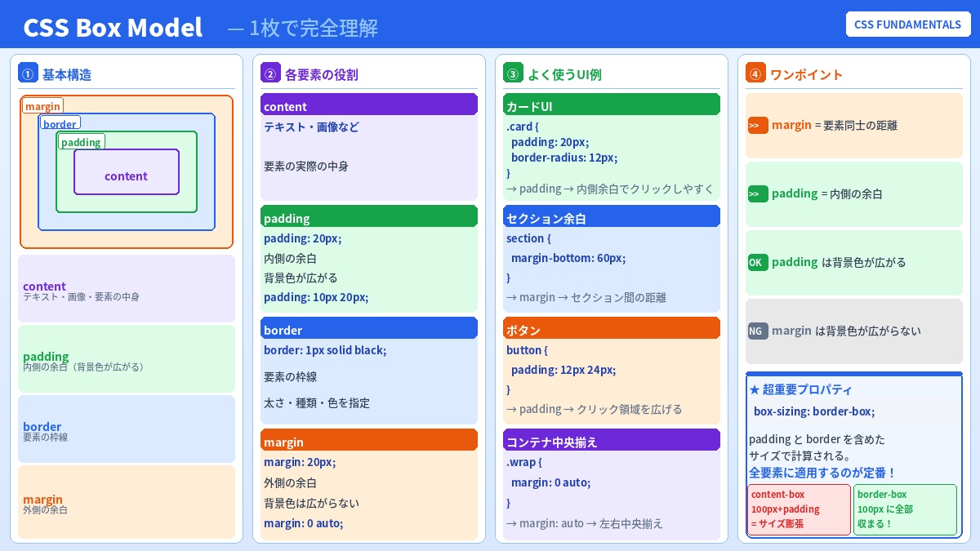This screenshot has width=980, height=551.
Task: Click the green >> badge beside padding tip
Action: tap(757, 194)
